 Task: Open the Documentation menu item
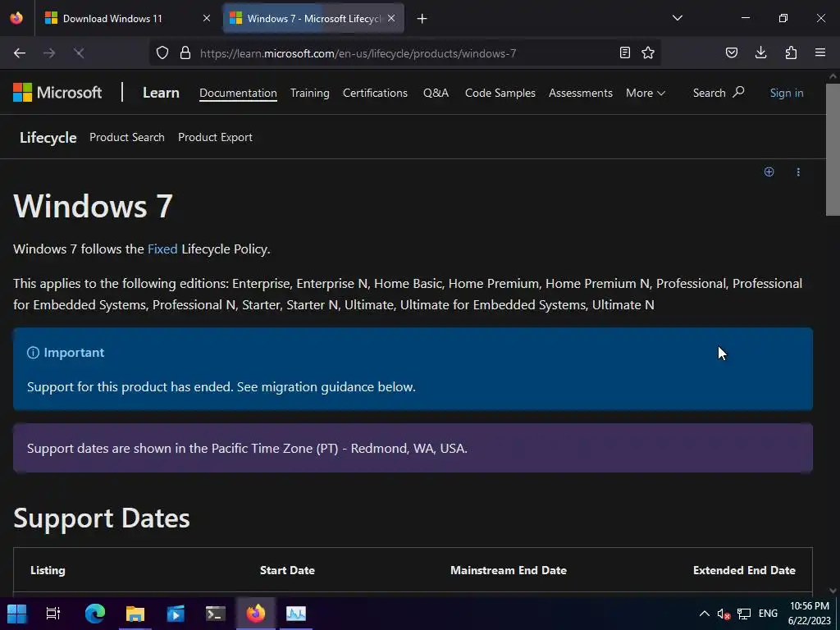[x=239, y=93]
